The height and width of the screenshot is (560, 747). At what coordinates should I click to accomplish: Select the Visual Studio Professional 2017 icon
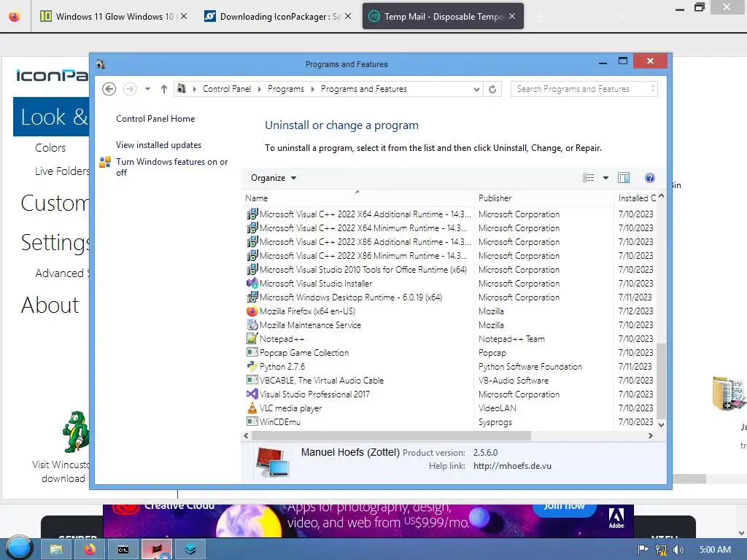252,394
